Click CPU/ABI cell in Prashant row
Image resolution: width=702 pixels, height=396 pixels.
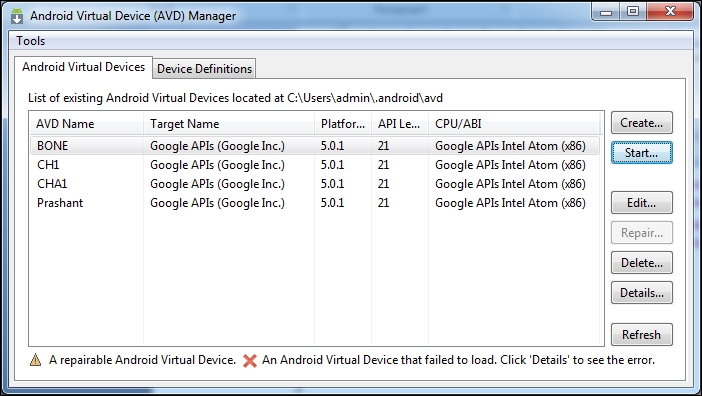[510, 203]
